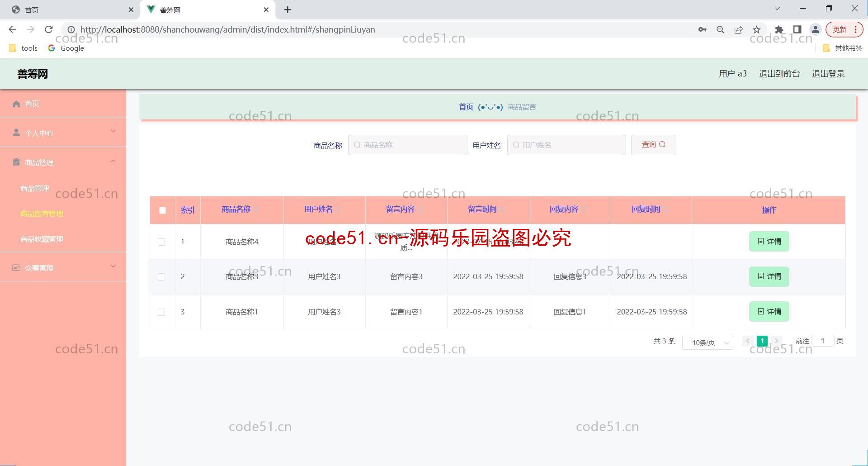Open the 10条/页 page size dropdown
Screen dimensions: 868x466
click(708, 342)
